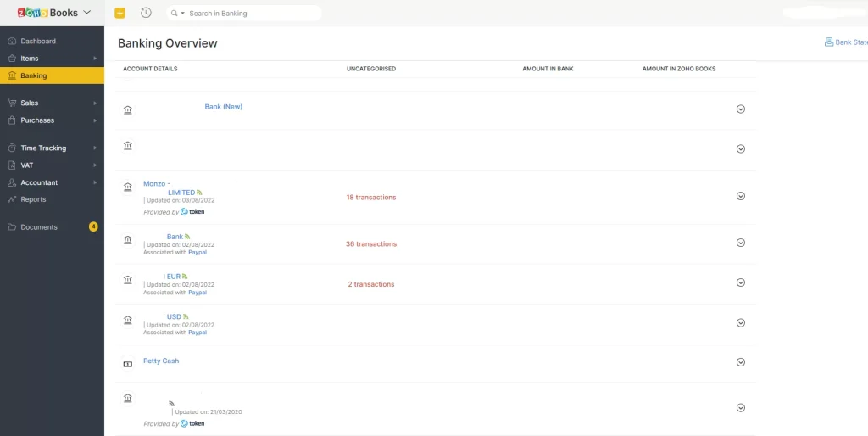868x436 pixels.
Task: Click the Search in Banking field
Action: click(243, 14)
